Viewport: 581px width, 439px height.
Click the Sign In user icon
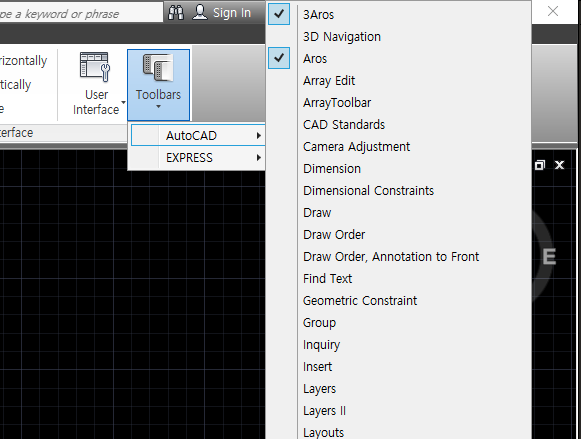pyautogui.click(x=200, y=13)
